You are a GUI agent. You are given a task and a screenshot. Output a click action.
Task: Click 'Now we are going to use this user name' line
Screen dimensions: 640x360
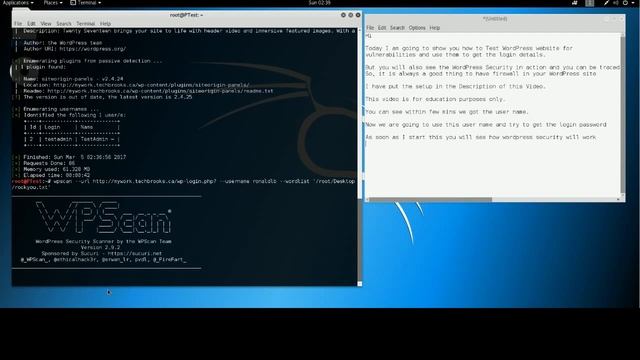486,124
